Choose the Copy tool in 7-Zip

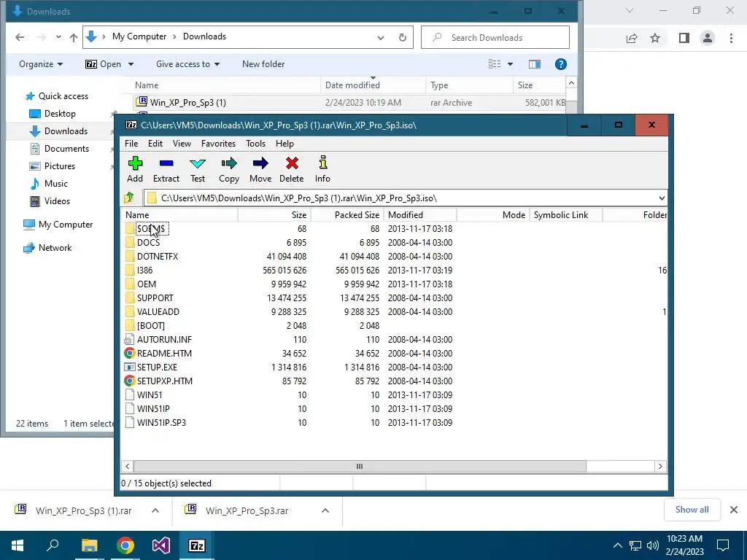click(x=228, y=164)
